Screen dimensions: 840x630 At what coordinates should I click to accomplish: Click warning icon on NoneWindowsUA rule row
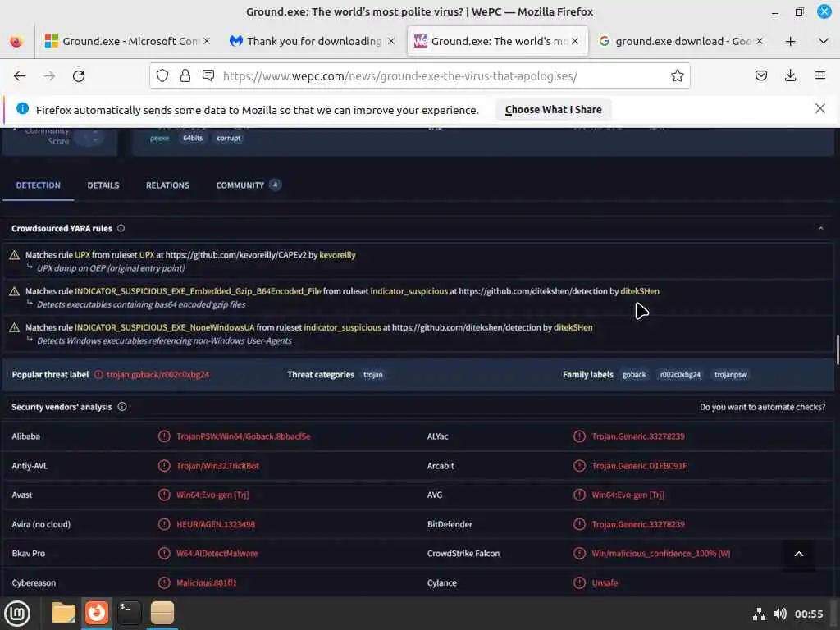click(x=15, y=327)
